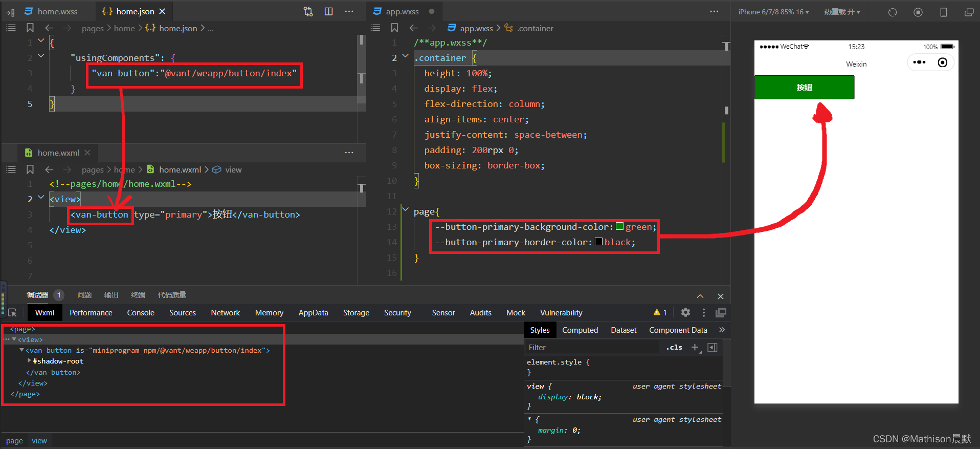Click the warning count indicator

click(660, 312)
